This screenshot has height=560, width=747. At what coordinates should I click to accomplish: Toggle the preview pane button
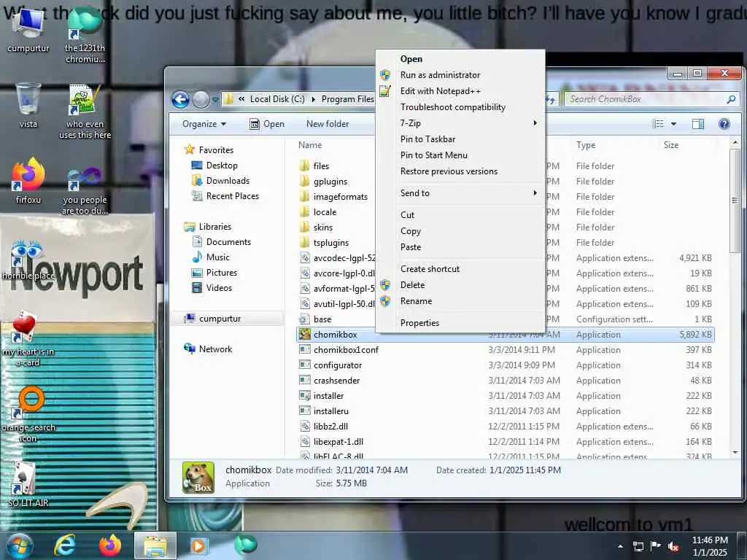[x=698, y=124]
